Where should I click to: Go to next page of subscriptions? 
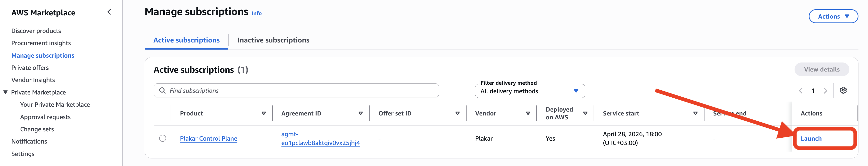point(825,91)
